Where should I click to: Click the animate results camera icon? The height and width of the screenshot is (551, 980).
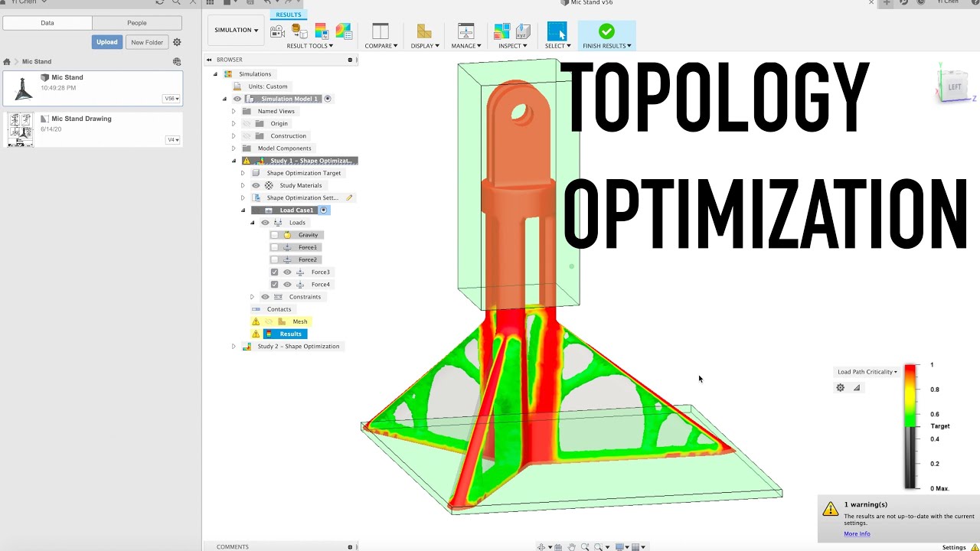[x=277, y=31]
